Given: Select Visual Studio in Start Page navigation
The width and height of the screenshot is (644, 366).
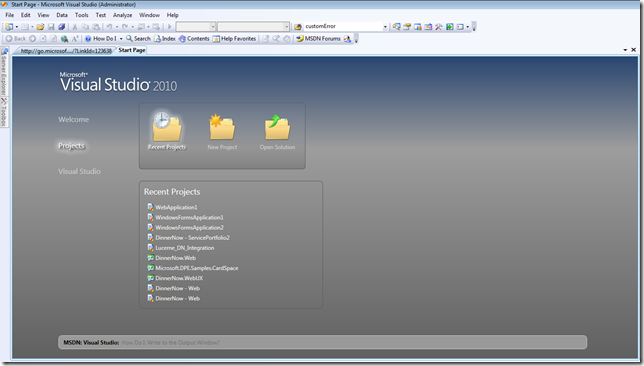Looking at the screenshot, I should [x=79, y=171].
